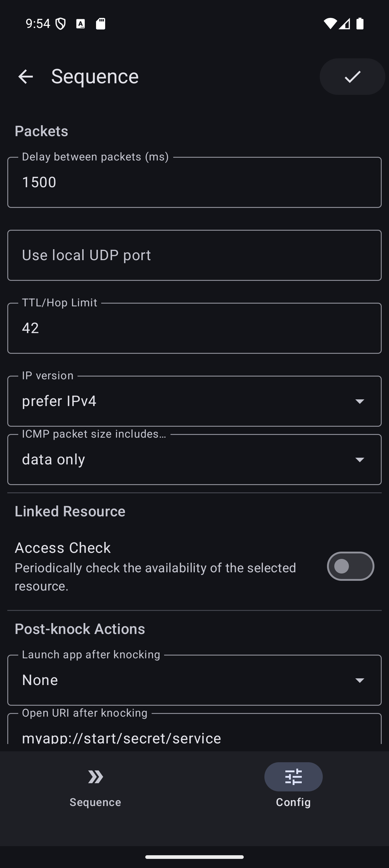
Task: Tap the back arrow icon
Action: point(26,77)
